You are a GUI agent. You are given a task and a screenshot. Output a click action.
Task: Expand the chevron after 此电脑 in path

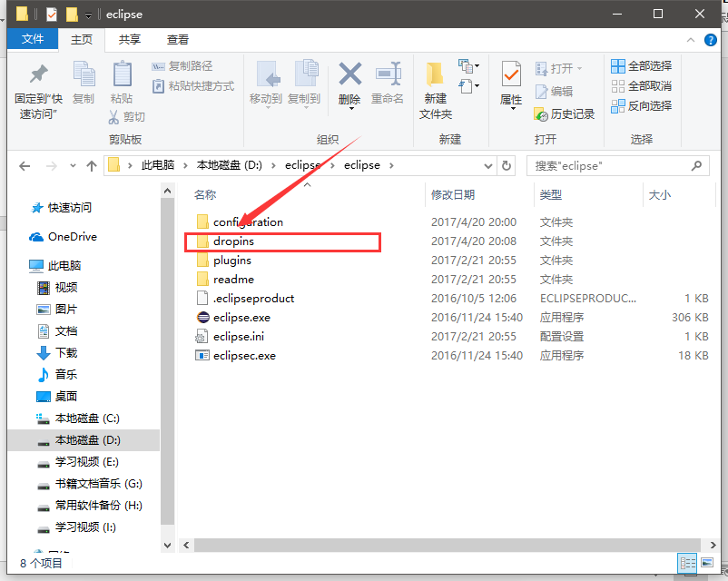click(x=185, y=166)
